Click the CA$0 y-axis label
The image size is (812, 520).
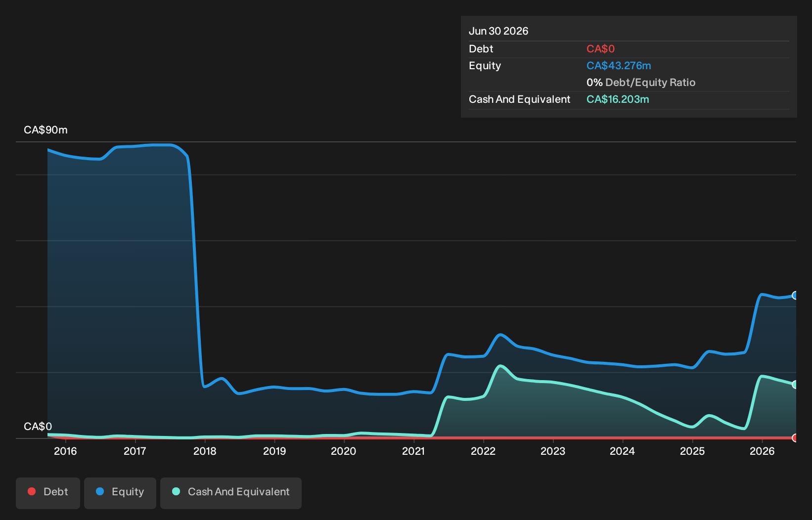(x=38, y=427)
